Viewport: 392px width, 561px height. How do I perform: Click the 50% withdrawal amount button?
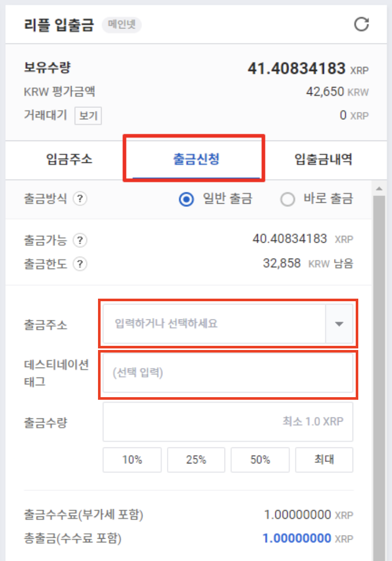click(x=260, y=459)
